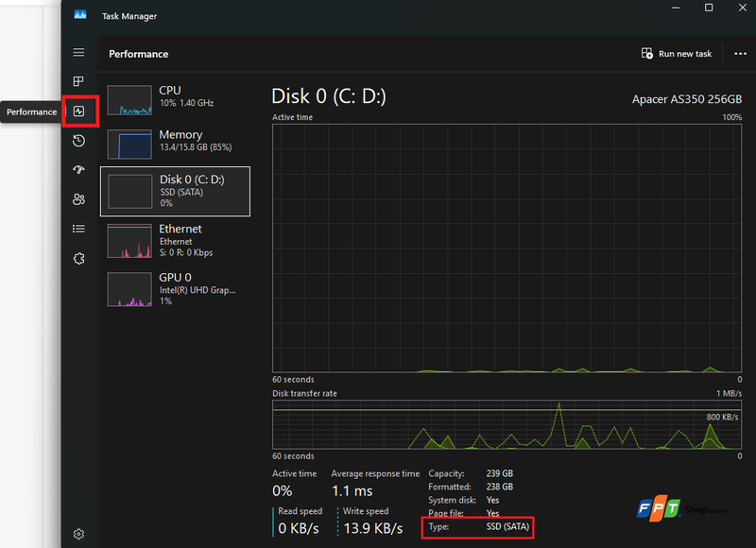Open the three-dot more options menu
Image resolution: width=756 pixels, height=548 pixels.
click(x=740, y=54)
